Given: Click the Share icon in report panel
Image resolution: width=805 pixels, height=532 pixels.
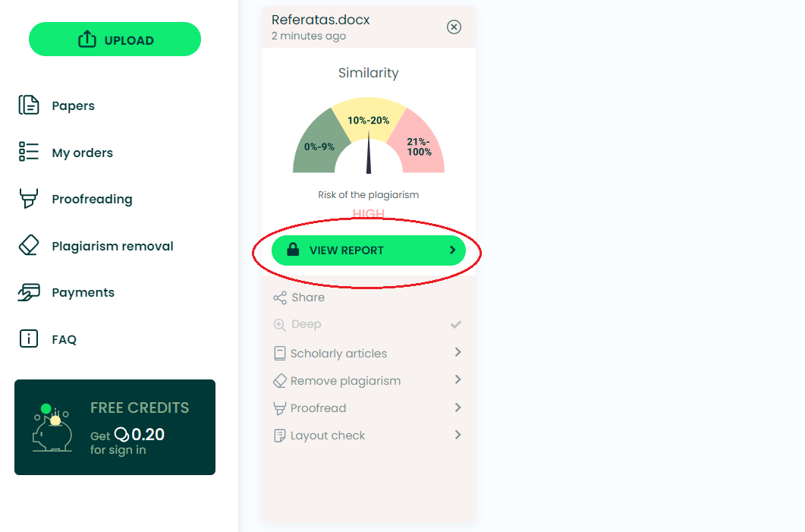Looking at the screenshot, I should [280, 297].
